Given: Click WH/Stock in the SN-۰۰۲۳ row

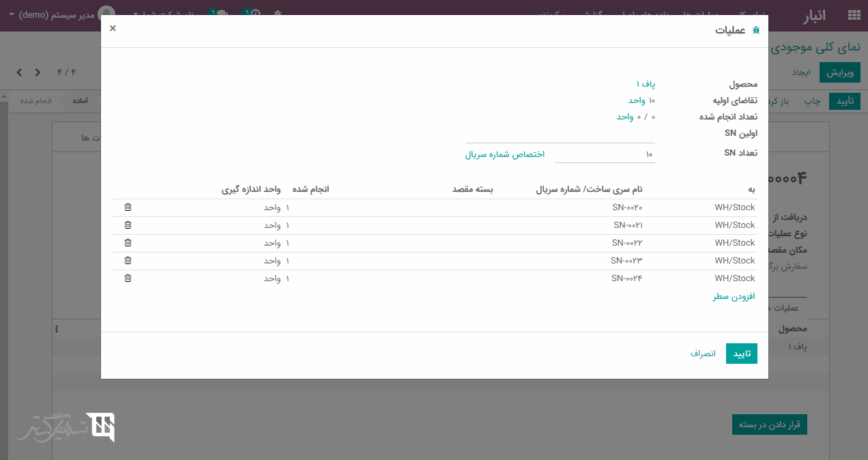Looking at the screenshot, I should point(735,261).
